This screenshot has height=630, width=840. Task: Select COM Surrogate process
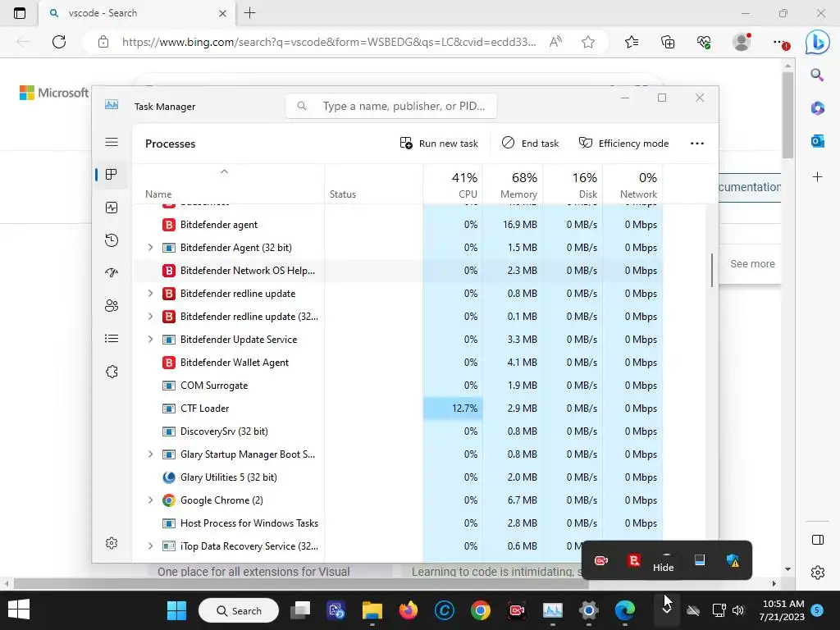(398, 386)
